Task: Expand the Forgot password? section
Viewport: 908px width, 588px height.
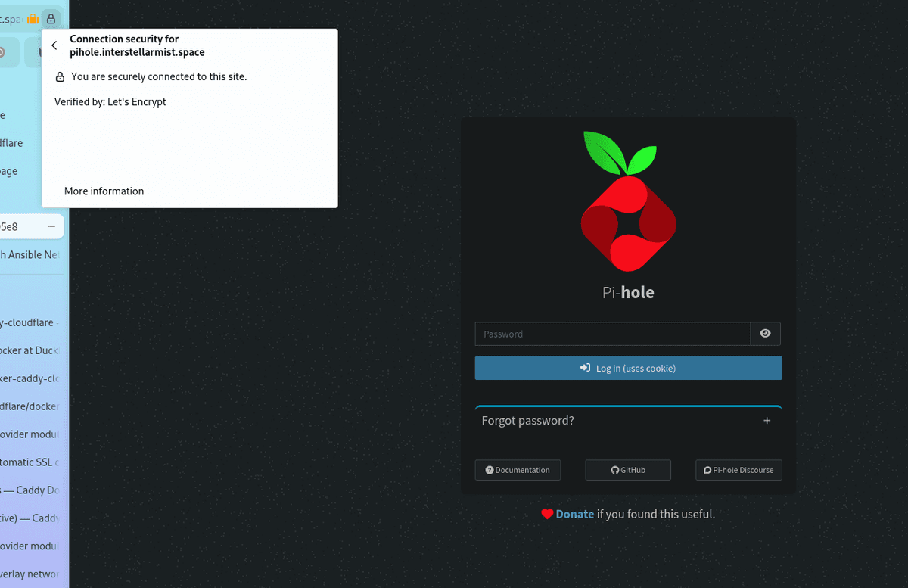Action: 628,421
